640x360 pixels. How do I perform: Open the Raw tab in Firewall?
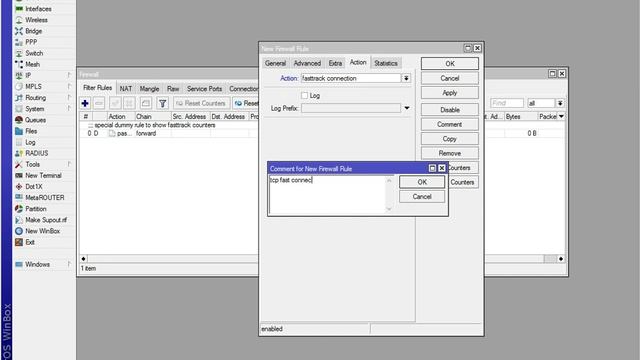pos(173,89)
